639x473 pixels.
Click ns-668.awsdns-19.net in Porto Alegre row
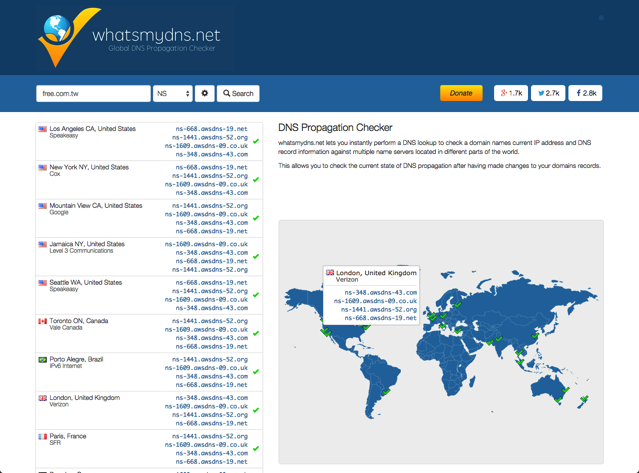pos(212,385)
